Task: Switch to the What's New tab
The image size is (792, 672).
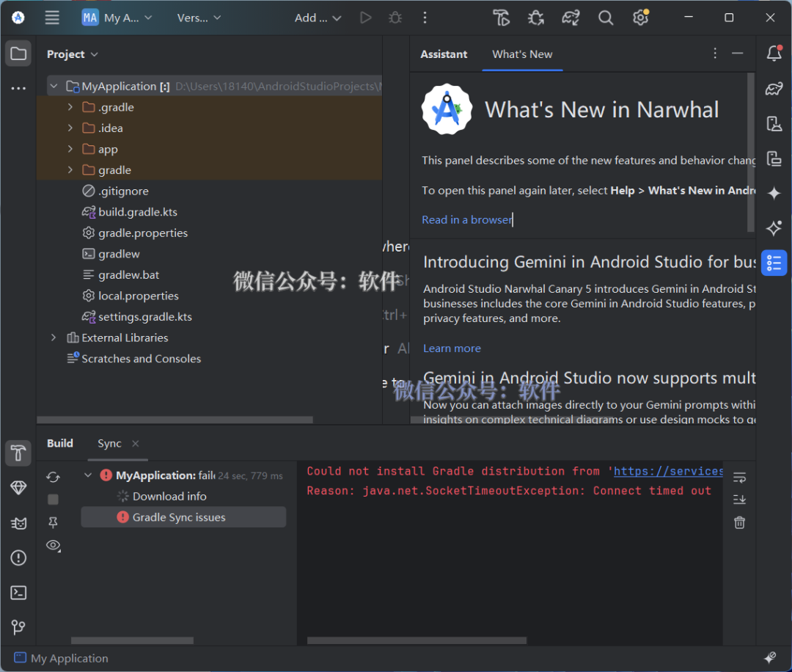Action: [x=522, y=54]
